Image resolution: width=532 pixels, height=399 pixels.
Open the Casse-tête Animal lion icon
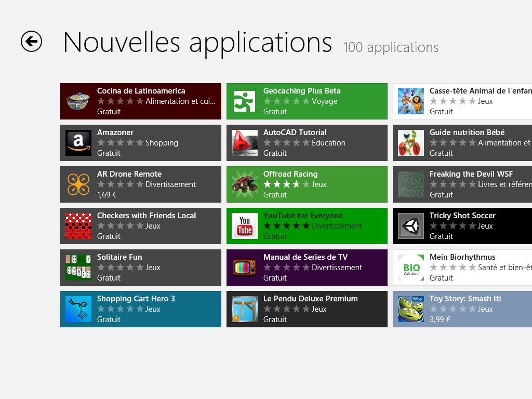pos(411,101)
